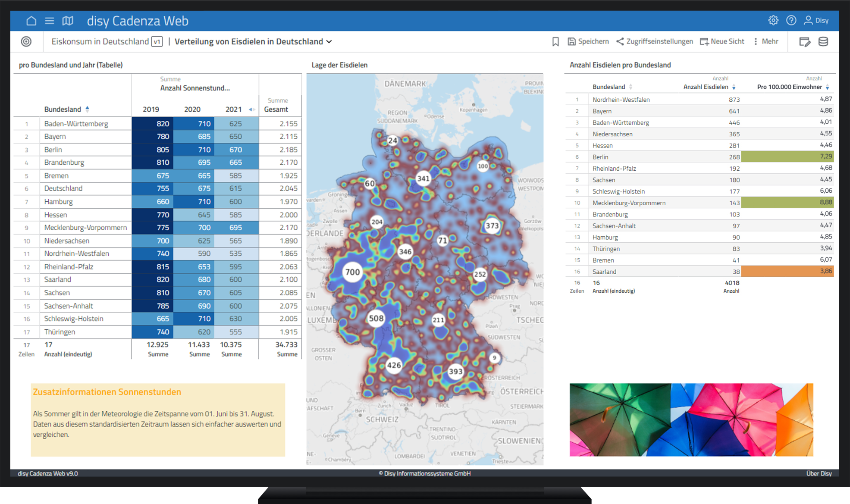The height and width of the screenshot is (504, 850).
Task: Toggle sort on Bundesland column in left table
Action: pyautogui.click(x=87, y=109)
